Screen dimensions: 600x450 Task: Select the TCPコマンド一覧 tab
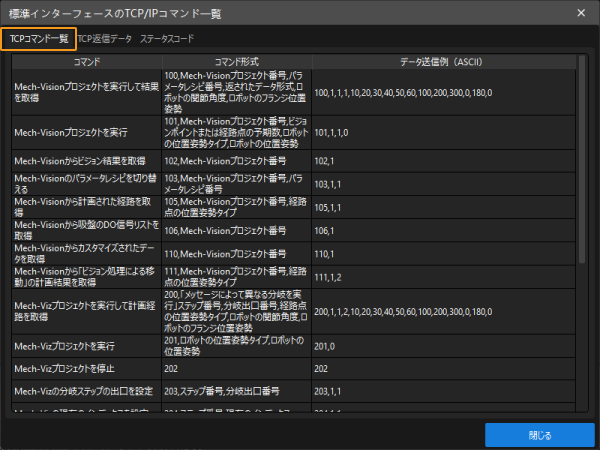point(39,39)
